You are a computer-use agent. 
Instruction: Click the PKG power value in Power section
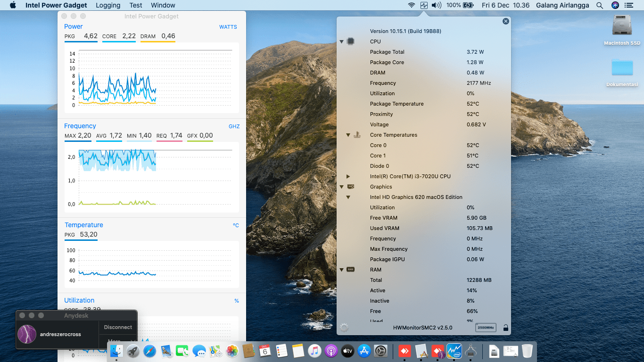91,36
